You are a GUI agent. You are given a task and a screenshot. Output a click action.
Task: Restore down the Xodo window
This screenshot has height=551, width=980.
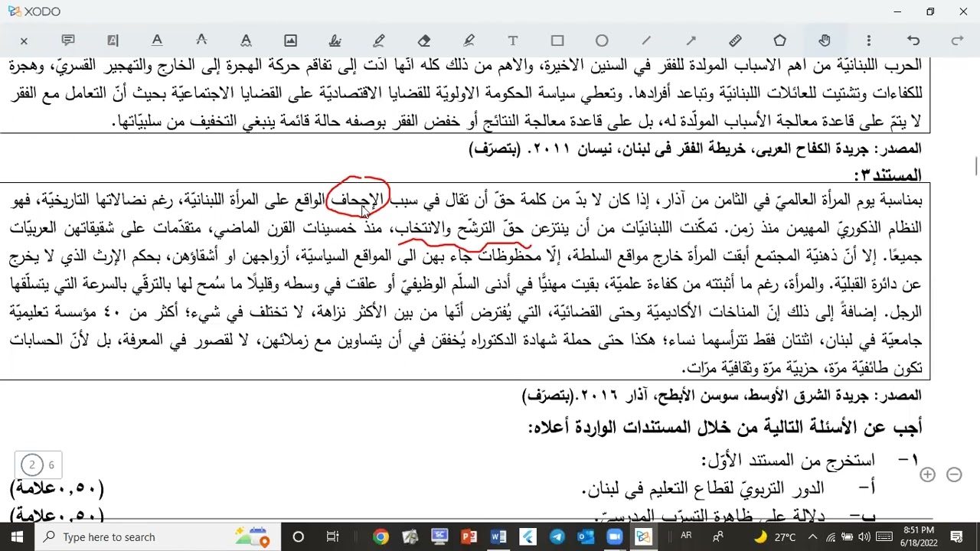point(930,11)
